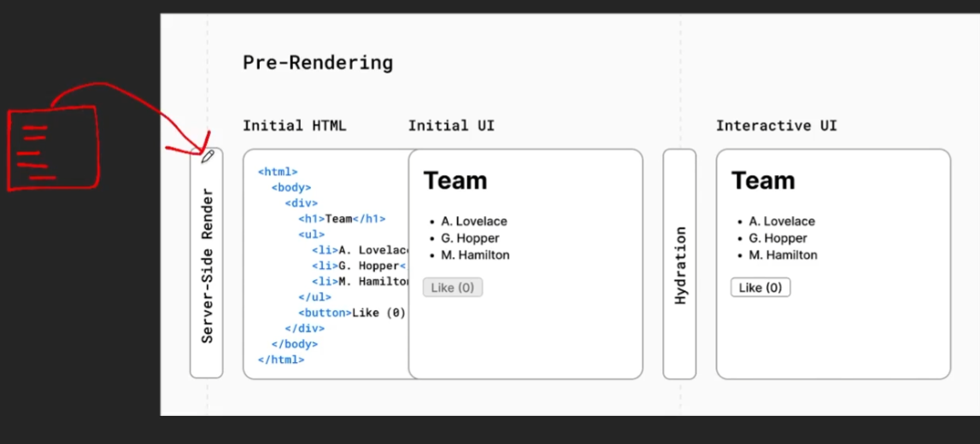Click G. Hopper in the Interactive UI list
Image resolution: width=980 pixels, height=444 pixels.
778,238
